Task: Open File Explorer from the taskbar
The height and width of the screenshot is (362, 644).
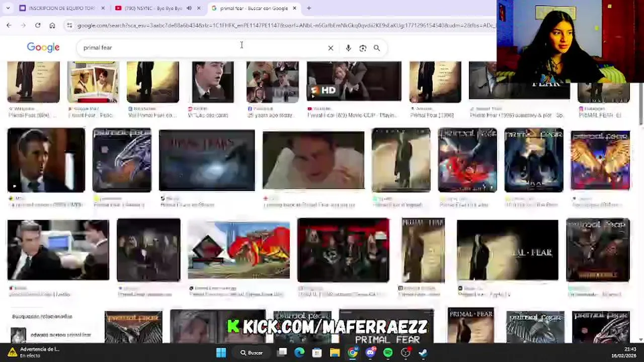Action: coord(335,352)
